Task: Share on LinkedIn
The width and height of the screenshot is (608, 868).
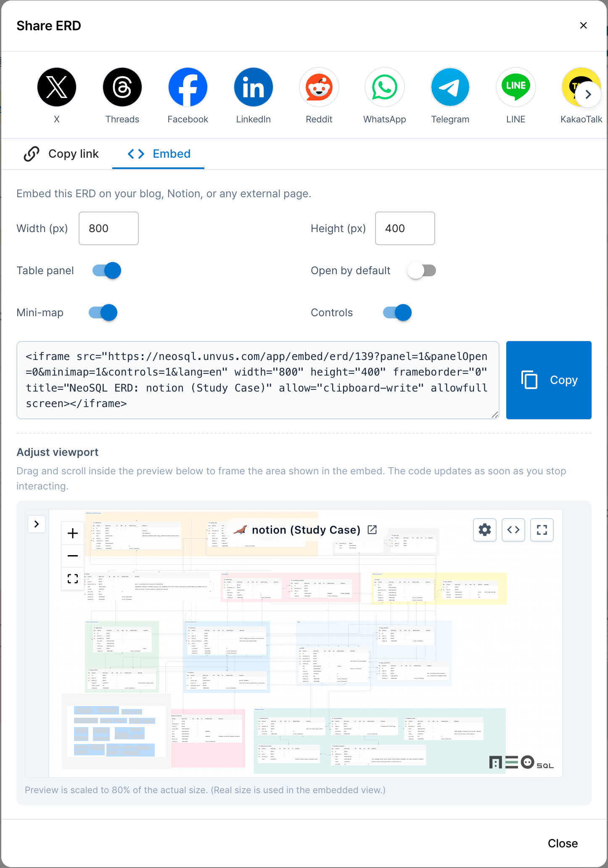Action: [x=254, y=87]
